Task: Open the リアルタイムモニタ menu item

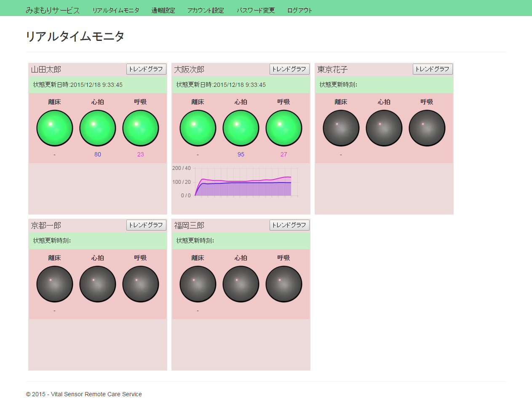Action: tap(116, 10)
